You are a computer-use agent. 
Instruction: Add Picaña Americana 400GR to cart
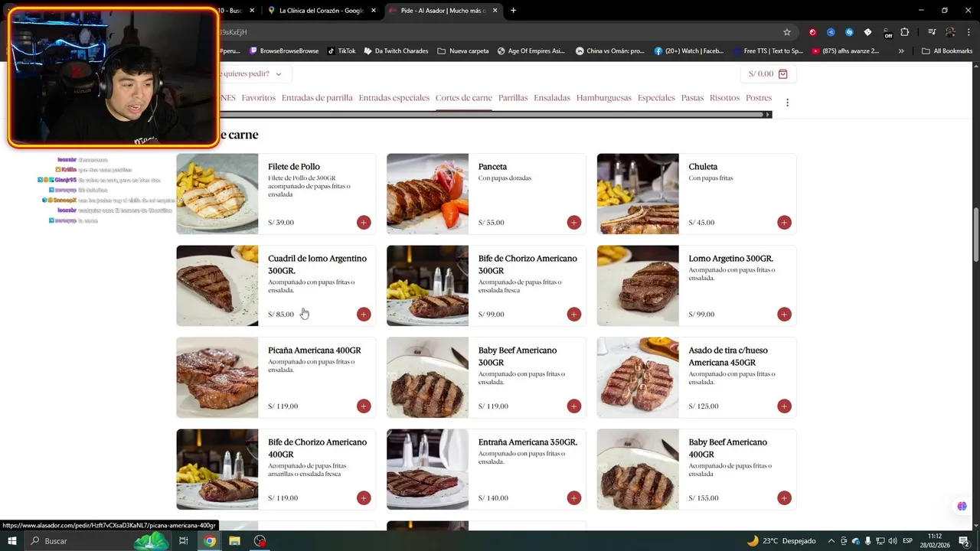coord(364,406)
